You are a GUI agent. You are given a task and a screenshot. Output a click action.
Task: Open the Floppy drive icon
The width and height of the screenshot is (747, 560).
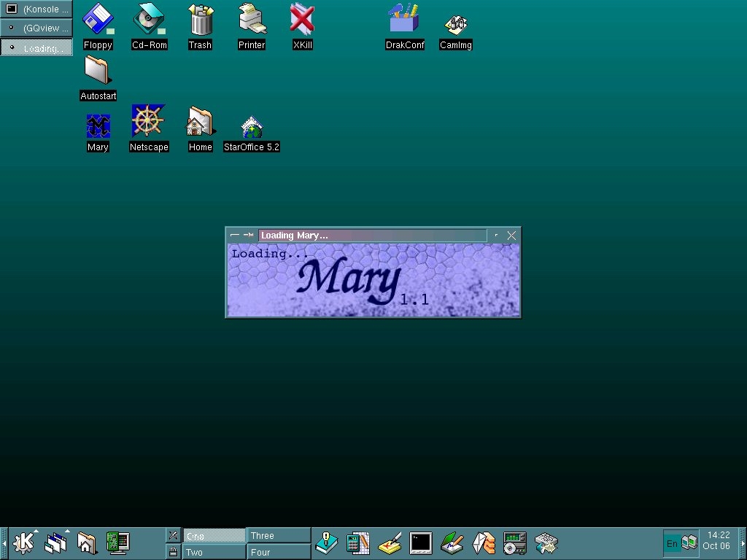(98, 20)
